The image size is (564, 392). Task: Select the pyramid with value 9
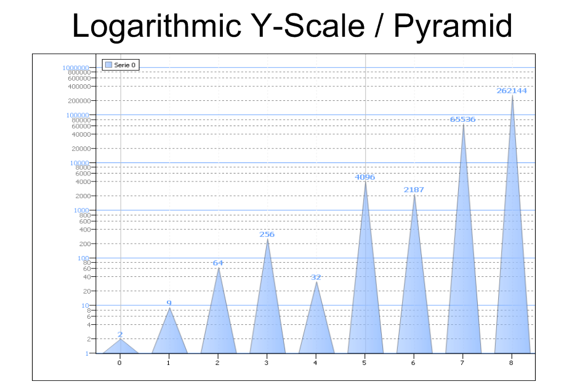[x=169, y=335]
